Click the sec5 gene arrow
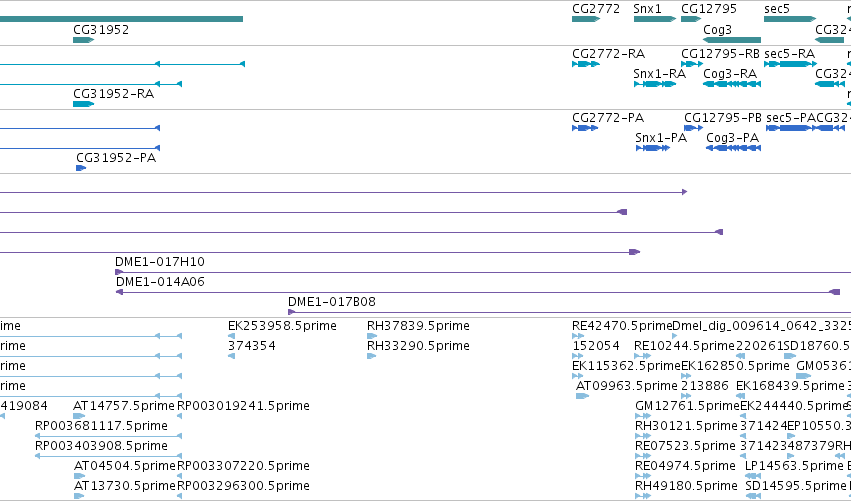The width and height of the screenshot is (851, 501). [790, 19]
